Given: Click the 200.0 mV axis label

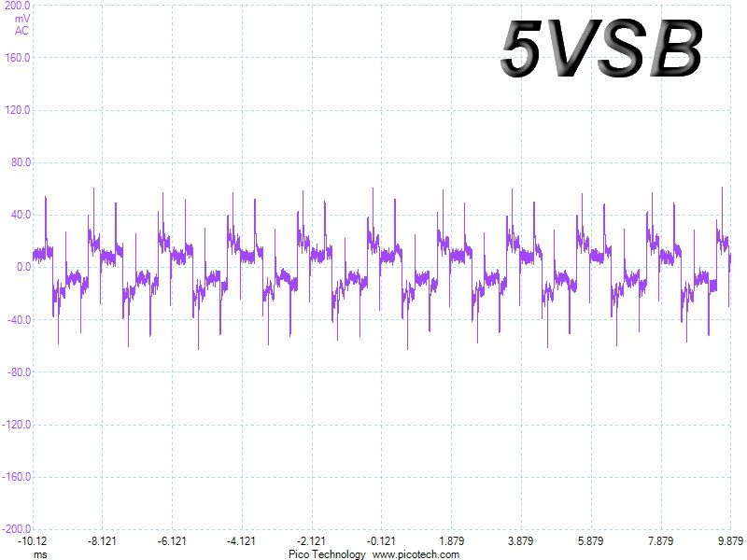Looking at the screenshot, I should pyautogui.click(x=17, y=6).
